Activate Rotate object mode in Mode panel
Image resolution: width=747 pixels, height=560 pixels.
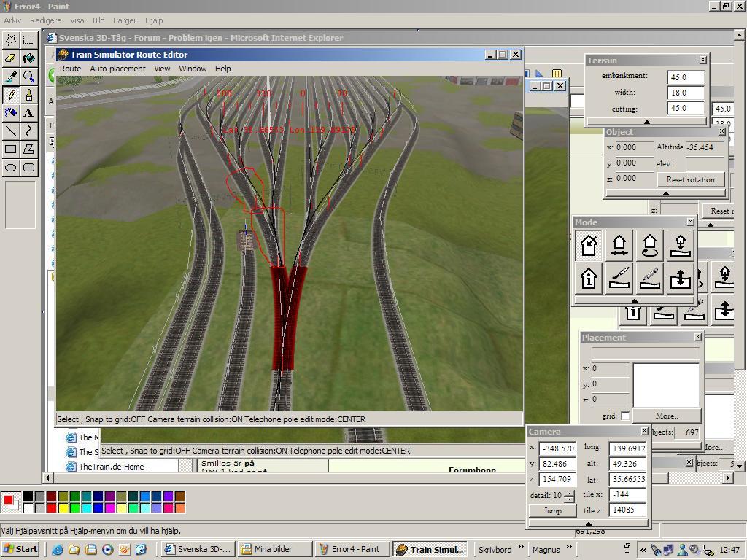click(x=650, y=245)
